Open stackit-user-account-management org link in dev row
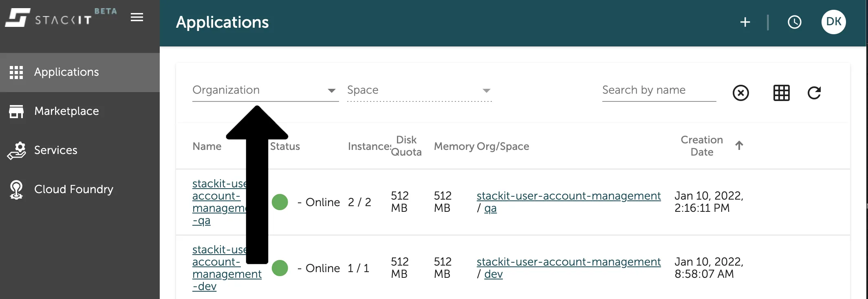Image resolution: width=868 pixels, height=299 pixels. 568,262
